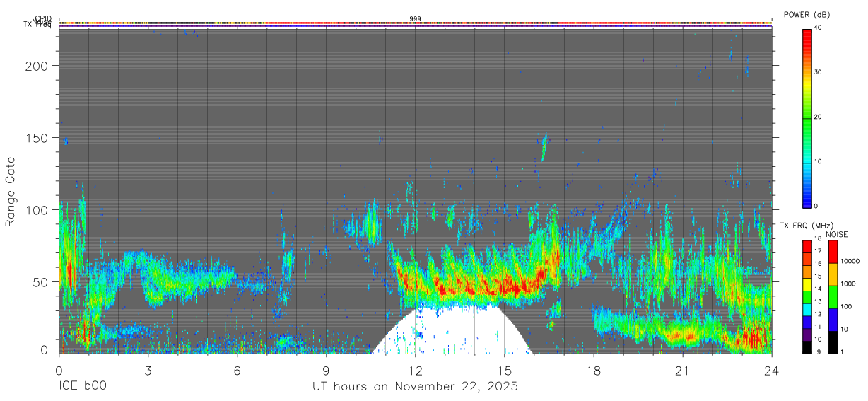The image size is (868, 401).
Task: Click the 'TX Freq' label at top left
Action: (37, 25)
